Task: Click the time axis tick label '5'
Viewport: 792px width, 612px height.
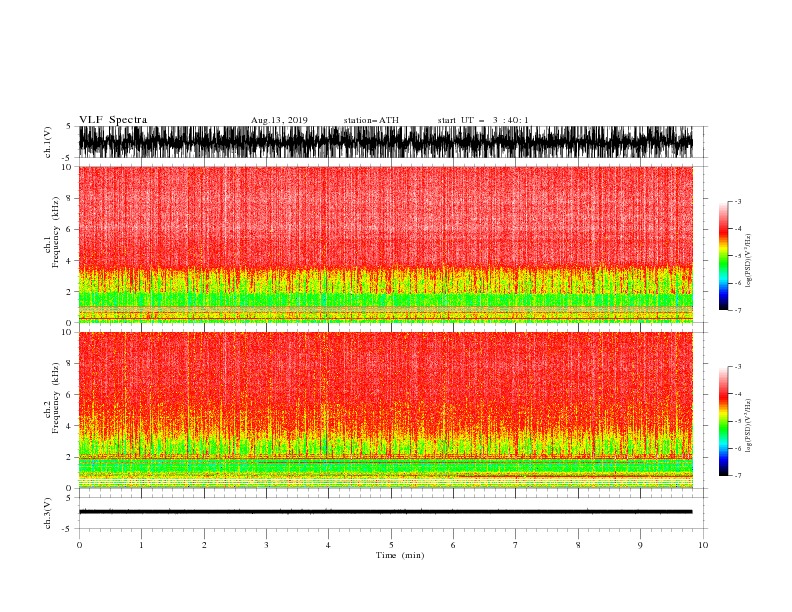Action: point(391,545)
